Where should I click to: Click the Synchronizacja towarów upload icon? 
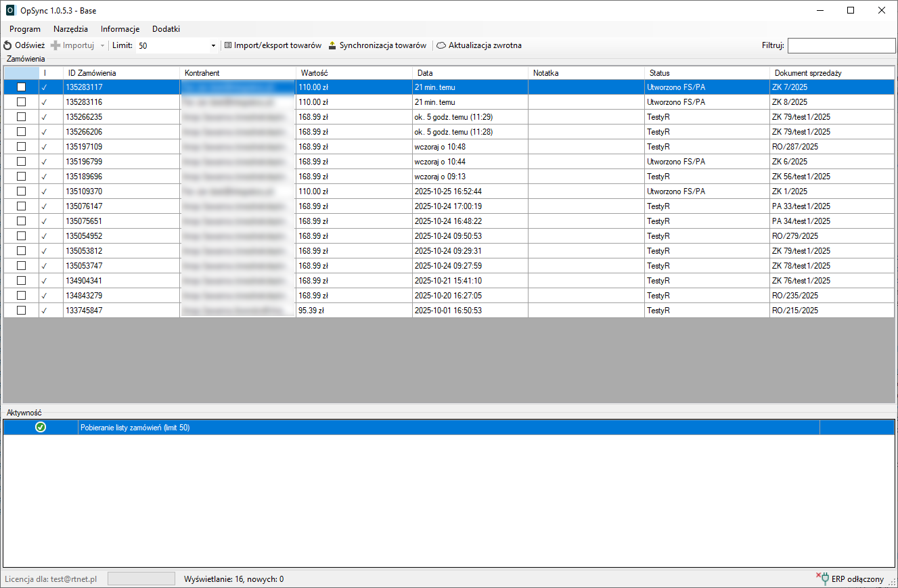pos(332,45)
